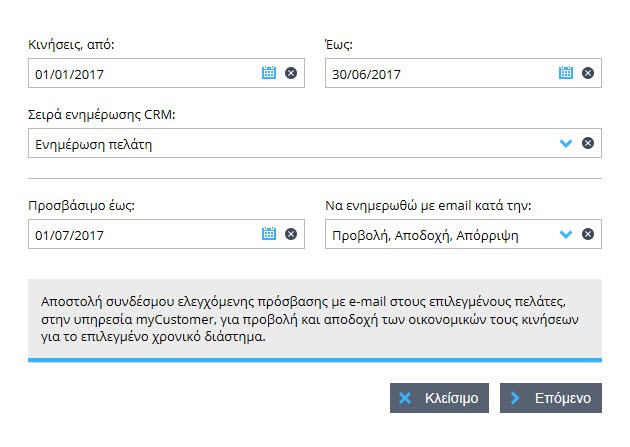Clear the 'Ενημέρωση πελάτη' CRM selection
Screen dimensions: 630x447
588,144
